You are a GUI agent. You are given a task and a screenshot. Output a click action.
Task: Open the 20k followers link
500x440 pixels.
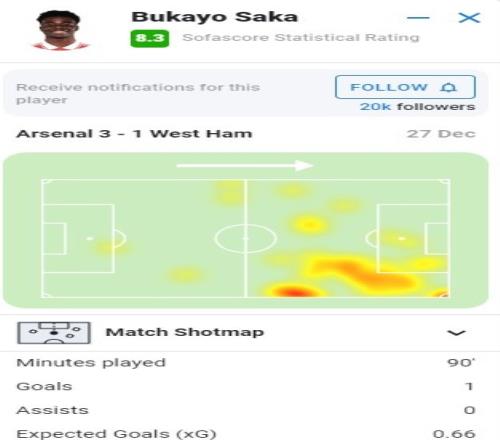point(417,107)
